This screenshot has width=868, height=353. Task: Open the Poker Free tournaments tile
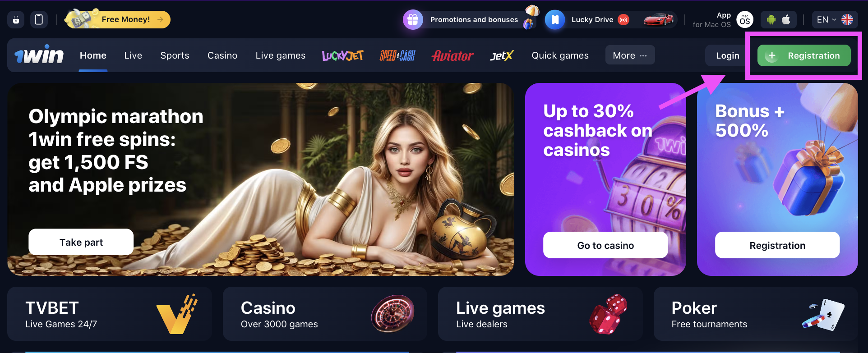point(756,314)
